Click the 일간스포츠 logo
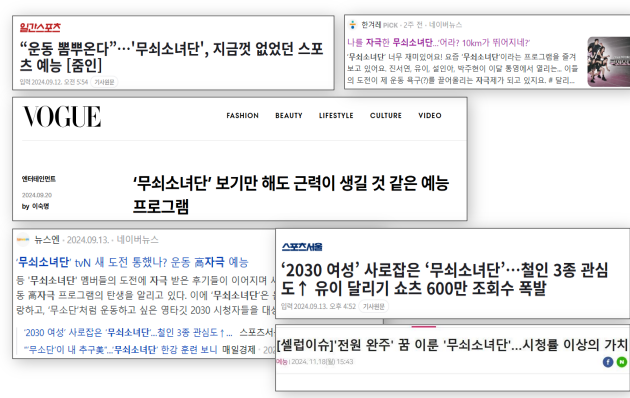630x398 pixels. [40, 27]
